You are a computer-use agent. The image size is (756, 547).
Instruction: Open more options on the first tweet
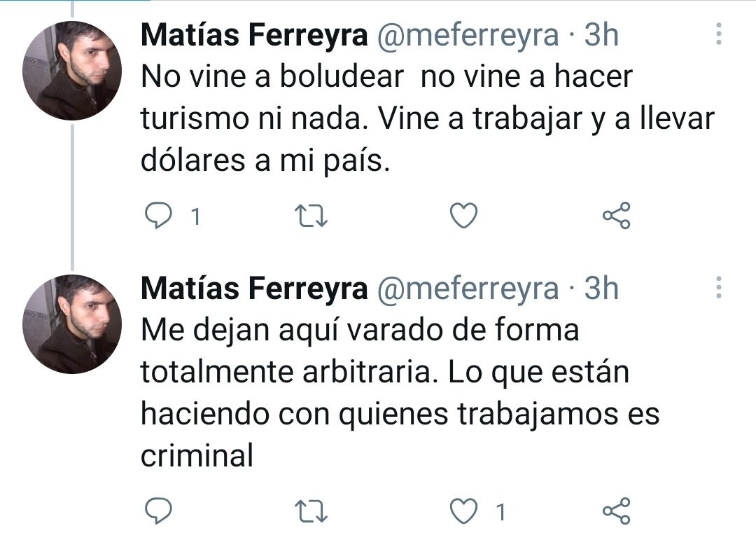tap(718, 34)
